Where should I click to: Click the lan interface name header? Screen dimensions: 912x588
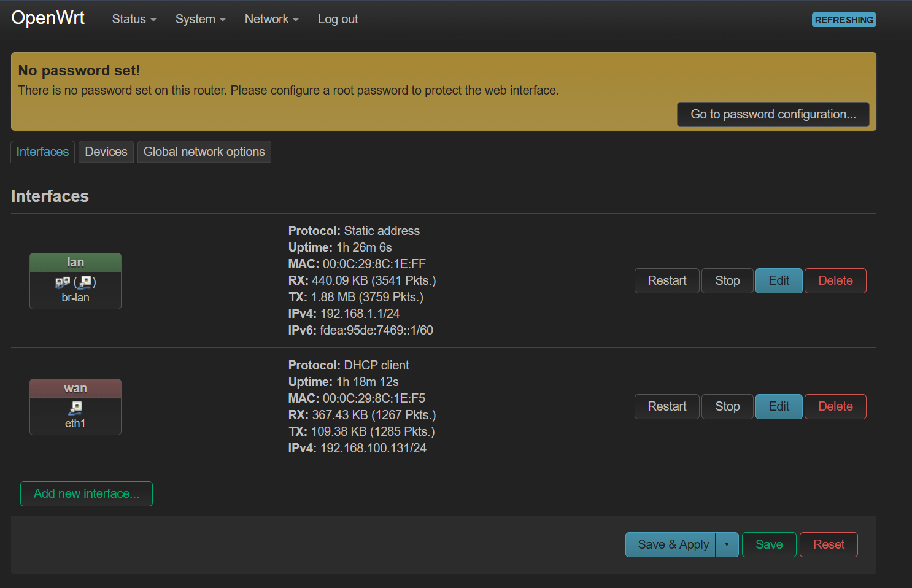[x=75, y=262]
